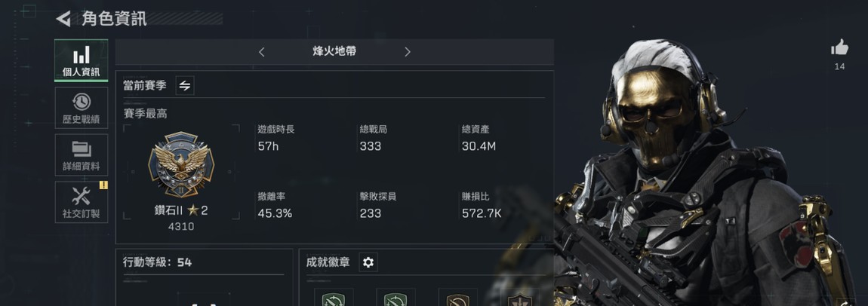Toggle season view using swap icon beside 當前賽季
The width and height of the screenshot is (868, 306).
185,86
